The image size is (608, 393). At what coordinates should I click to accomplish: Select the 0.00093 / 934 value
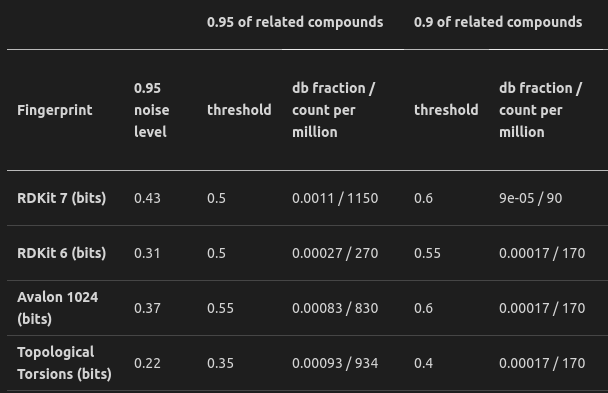click(x=335, y=363)
